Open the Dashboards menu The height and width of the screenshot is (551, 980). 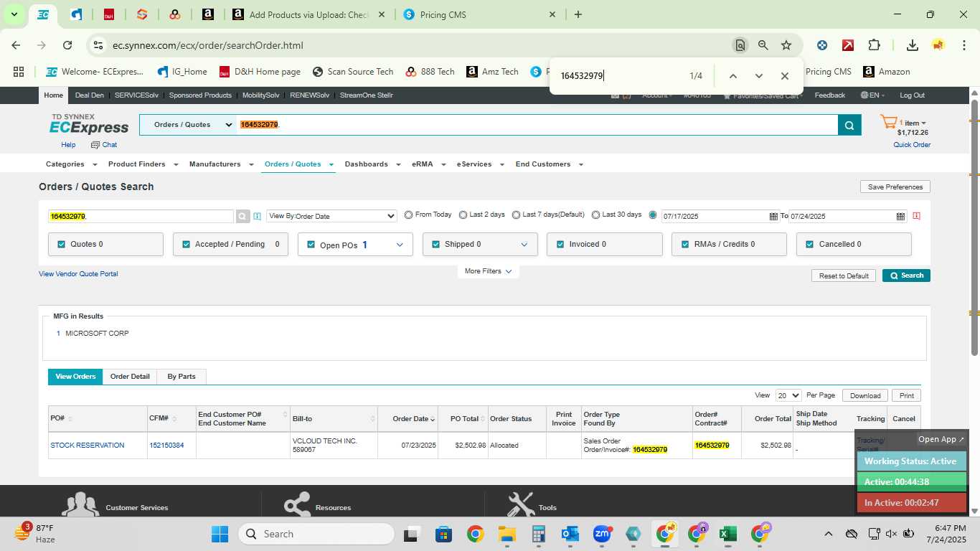pyautogui.click(x=372, y=164)
